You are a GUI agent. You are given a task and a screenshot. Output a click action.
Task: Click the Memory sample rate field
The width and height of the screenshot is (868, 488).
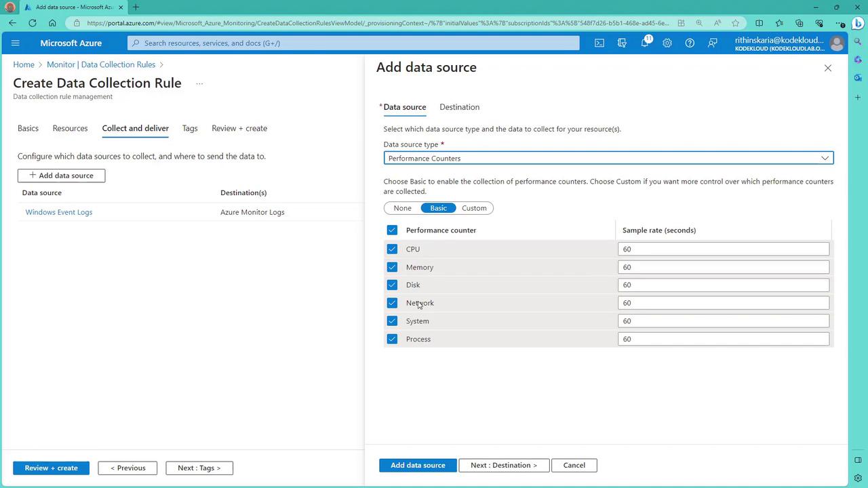click(723, 267)
